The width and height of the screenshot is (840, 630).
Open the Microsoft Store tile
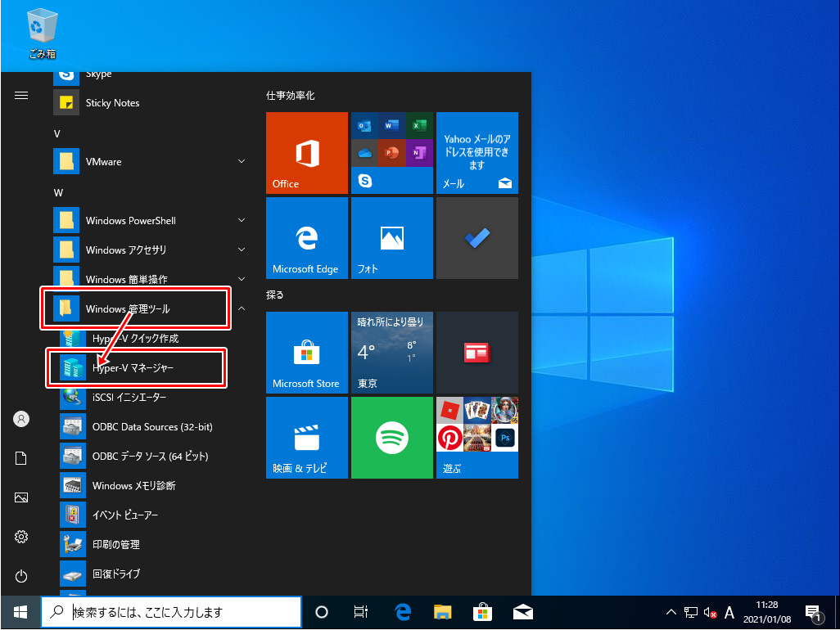point(307,353)
